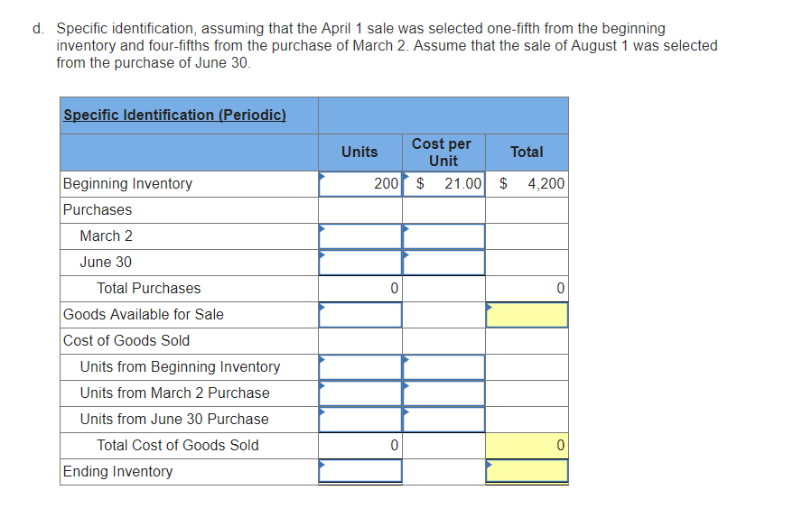Click the yellow Total Cost of Goods Sold total cell
The height and width of the screenshot is (527, 812).
[527, 445]
